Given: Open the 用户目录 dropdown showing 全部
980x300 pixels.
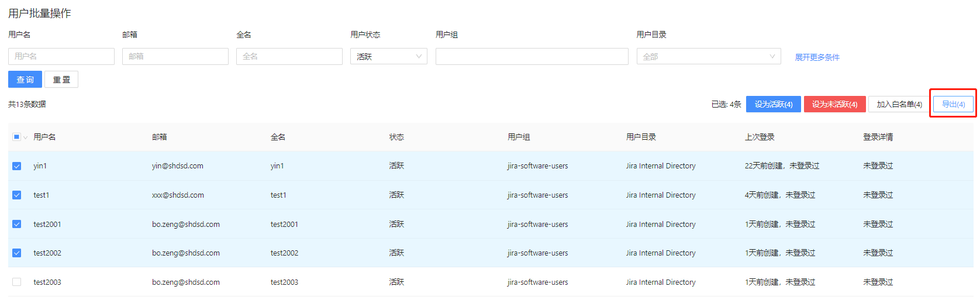Looking at the screenshot, I should [x=708, y=57].
